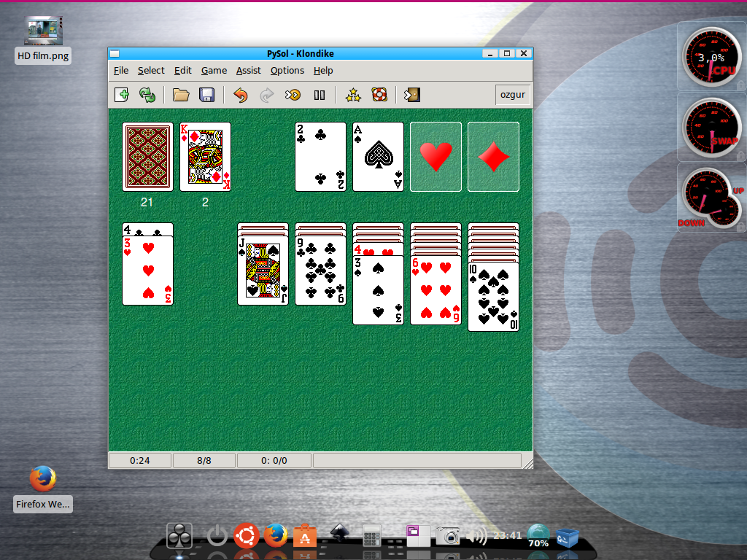747x560 pixels.
Task: Open a saved game using the folder icon
Action: coord(181,95)
